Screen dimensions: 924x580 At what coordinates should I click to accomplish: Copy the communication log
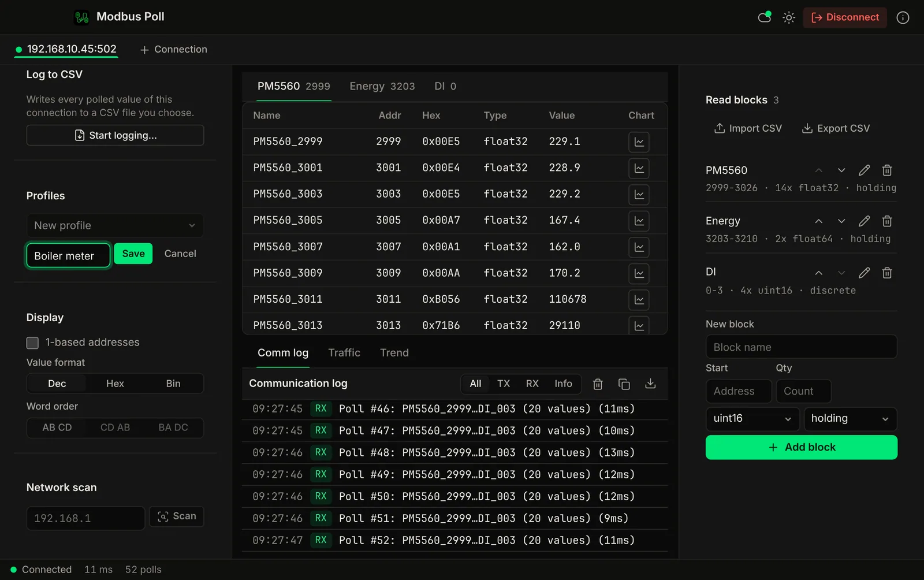point(624,384)
